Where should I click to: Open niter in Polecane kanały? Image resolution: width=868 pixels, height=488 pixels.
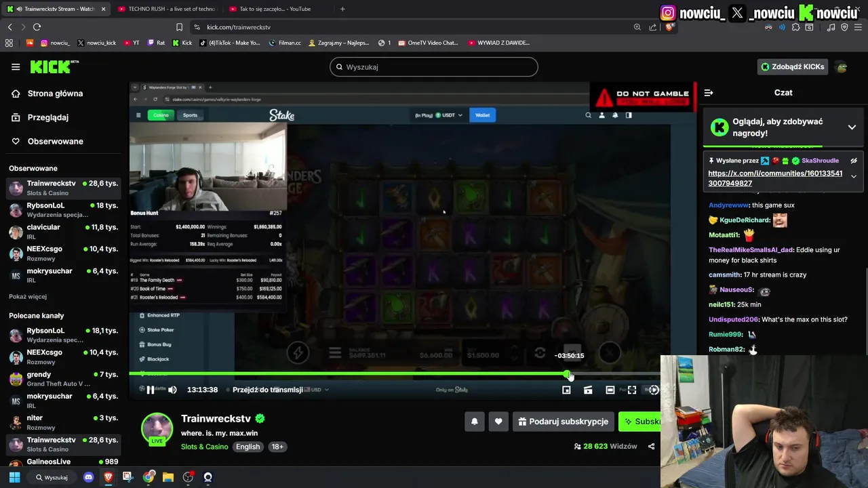tap(64, 422)
